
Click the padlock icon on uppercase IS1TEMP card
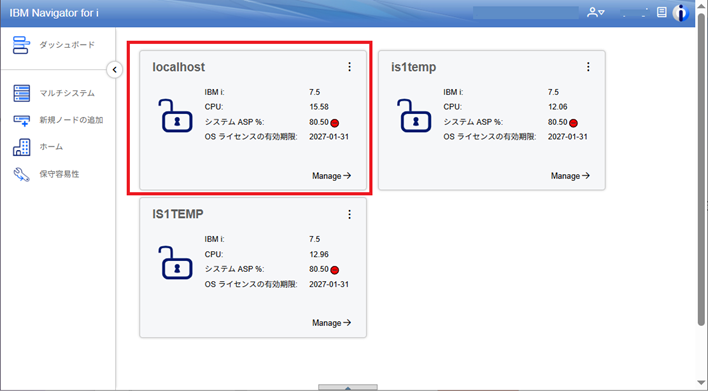[176, 263]
